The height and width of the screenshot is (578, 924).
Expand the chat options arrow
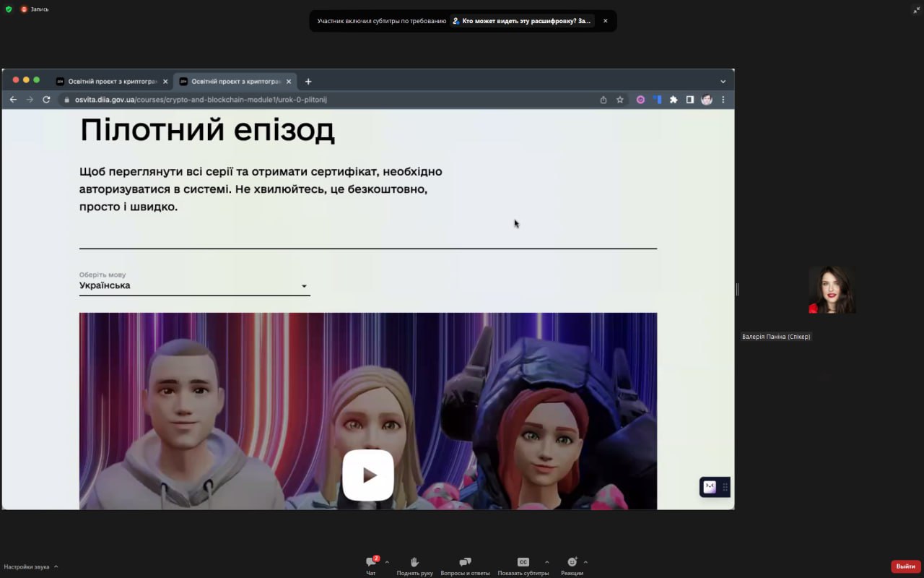point(387,562)
